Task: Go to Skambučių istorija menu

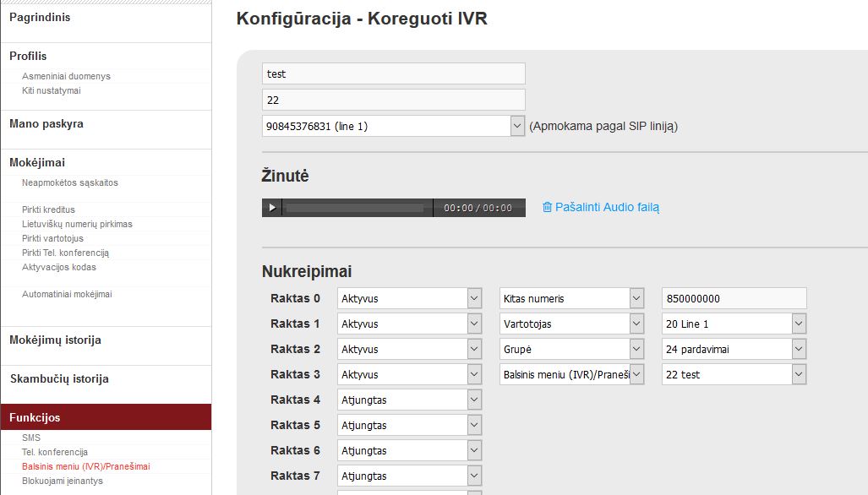Action: pyautogui.click(x=59, y=379)
